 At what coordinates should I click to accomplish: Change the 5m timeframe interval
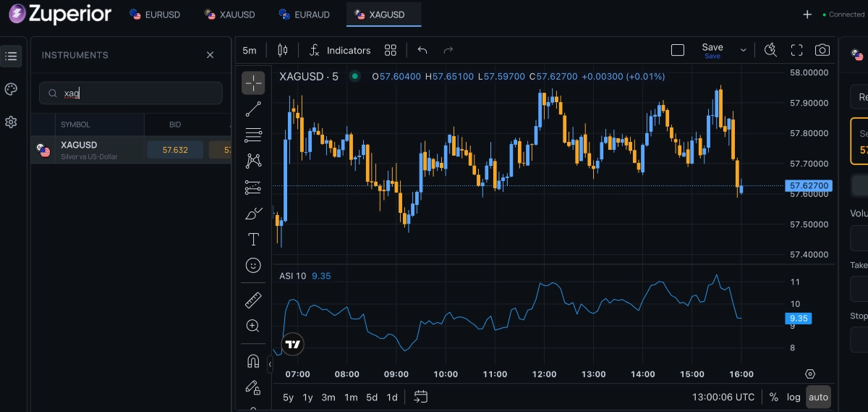(250, 50)
